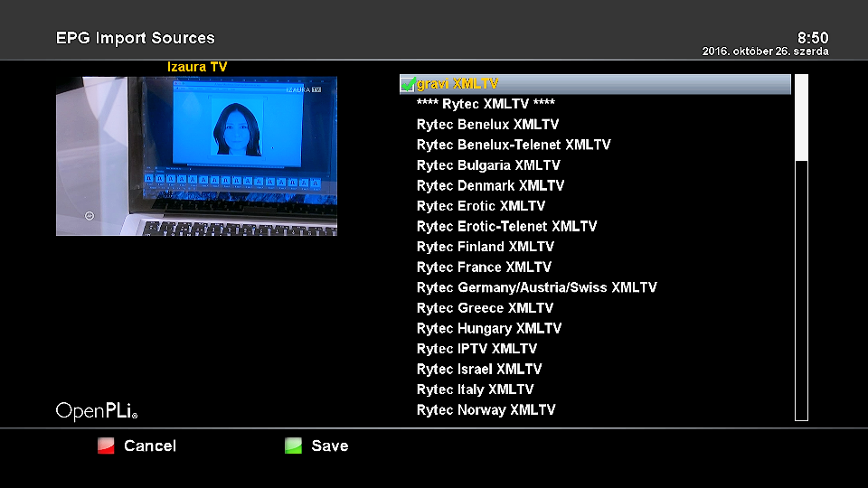Select Rytec Erotic-Telenet XMLTV source
This screenshot has height=488, width=868.
click(595, 227)
